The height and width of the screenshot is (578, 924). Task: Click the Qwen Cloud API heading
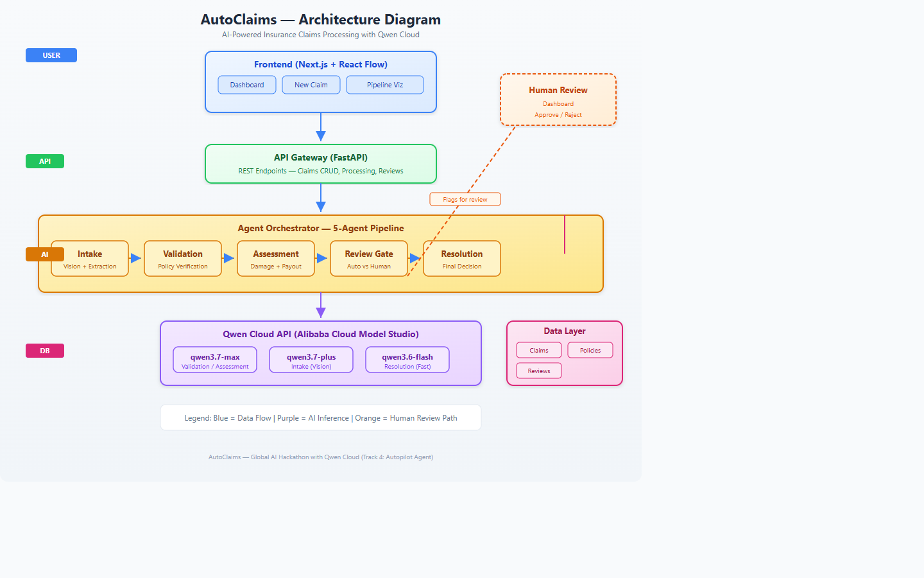click(321, 334)
